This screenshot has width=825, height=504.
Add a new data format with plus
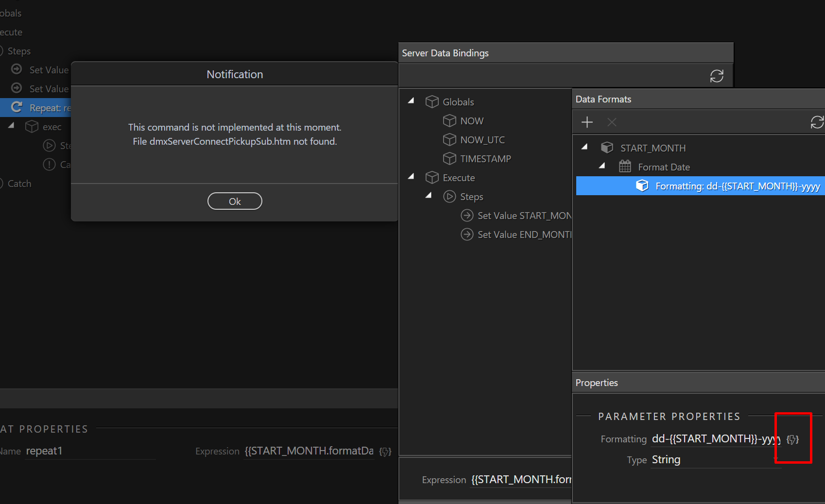point(587,122)
